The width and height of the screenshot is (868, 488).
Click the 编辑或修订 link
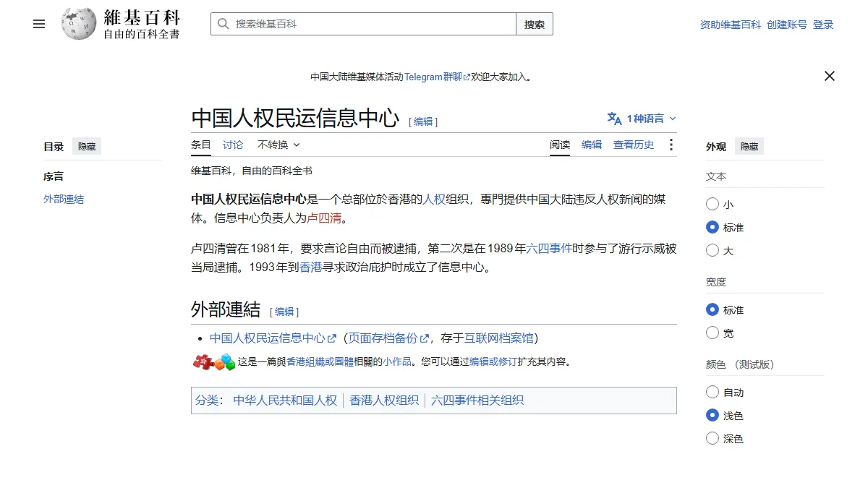[493, 362]
